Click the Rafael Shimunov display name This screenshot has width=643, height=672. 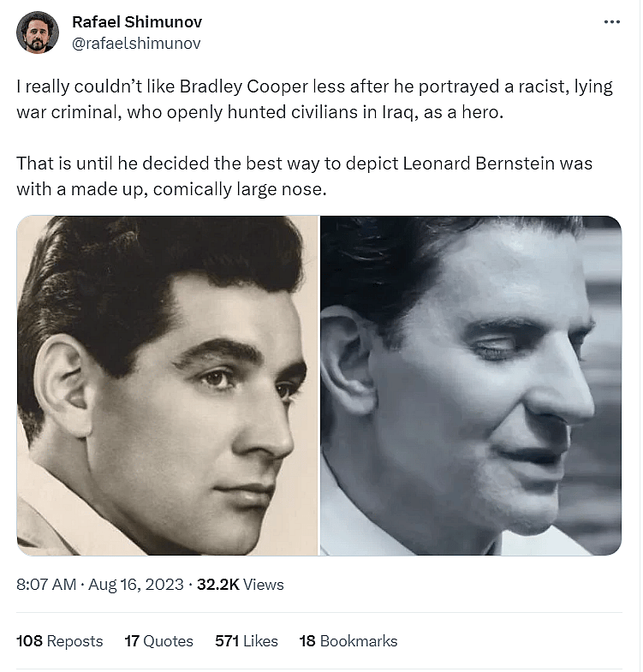pyautogui.click(x=137, y=22)
